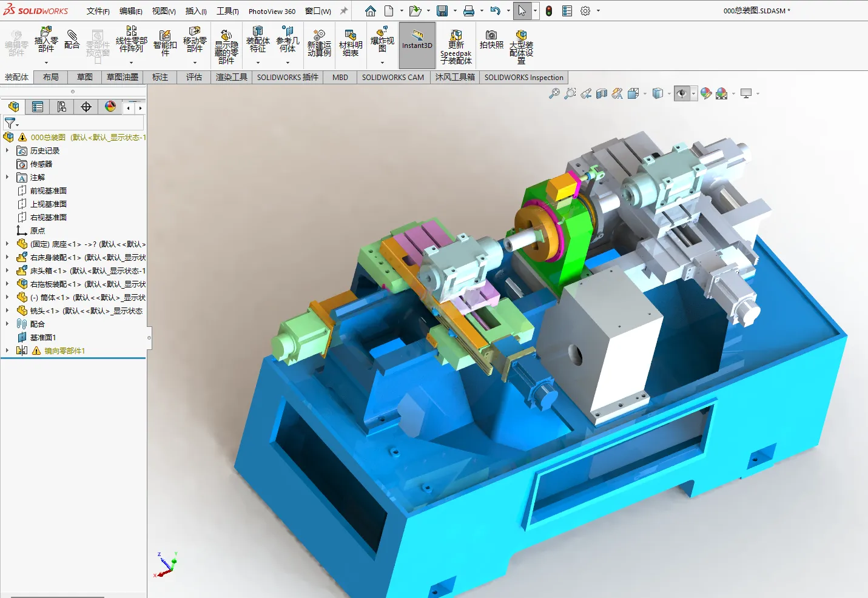This screenshot has width=868, height=598.
Task: Open the PropertyManager tab
Action: (x=38, y=107)
